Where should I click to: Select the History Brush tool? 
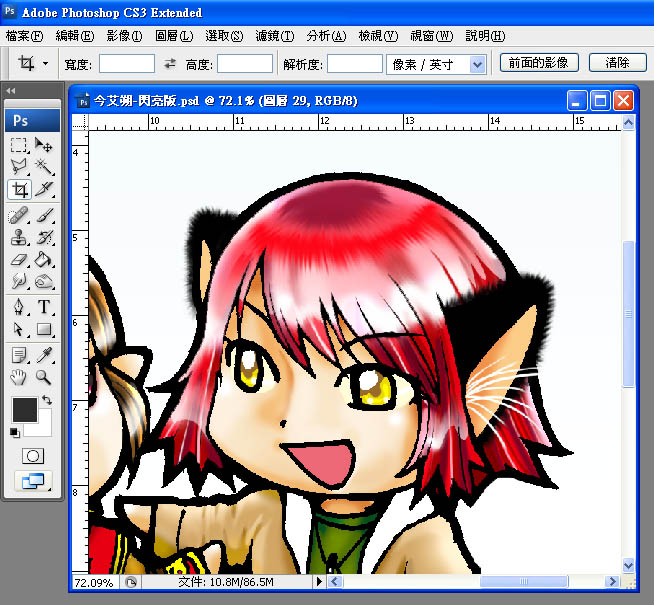point(44,238)
